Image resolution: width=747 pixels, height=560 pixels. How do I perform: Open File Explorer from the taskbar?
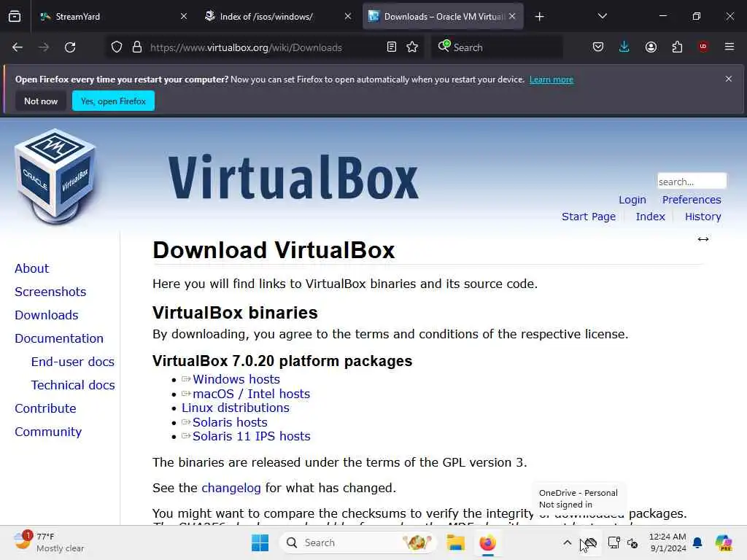(455, 542)
